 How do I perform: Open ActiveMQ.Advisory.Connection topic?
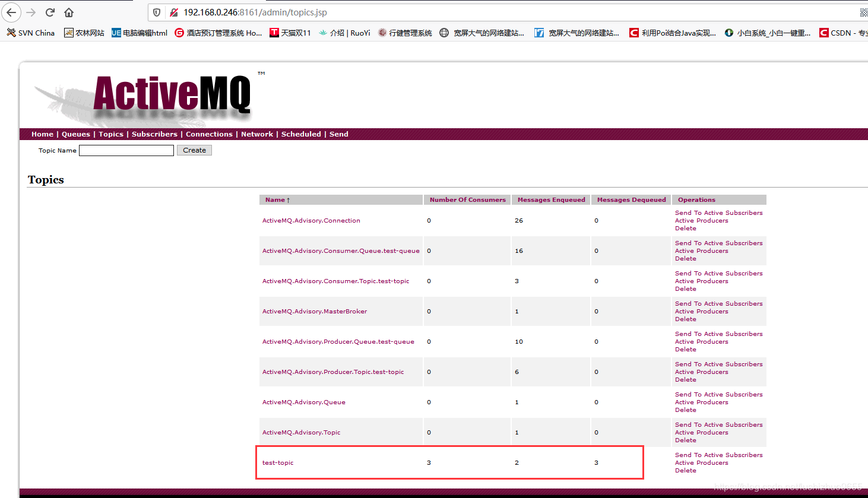coord(311,221)
